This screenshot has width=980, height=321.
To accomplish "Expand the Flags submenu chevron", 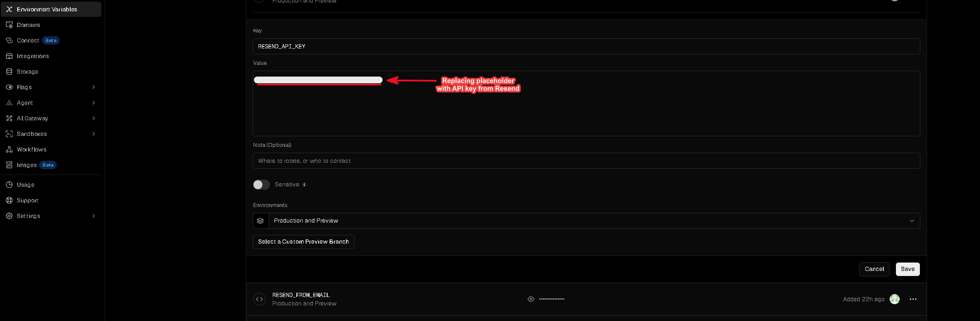I will coord(94,87).
